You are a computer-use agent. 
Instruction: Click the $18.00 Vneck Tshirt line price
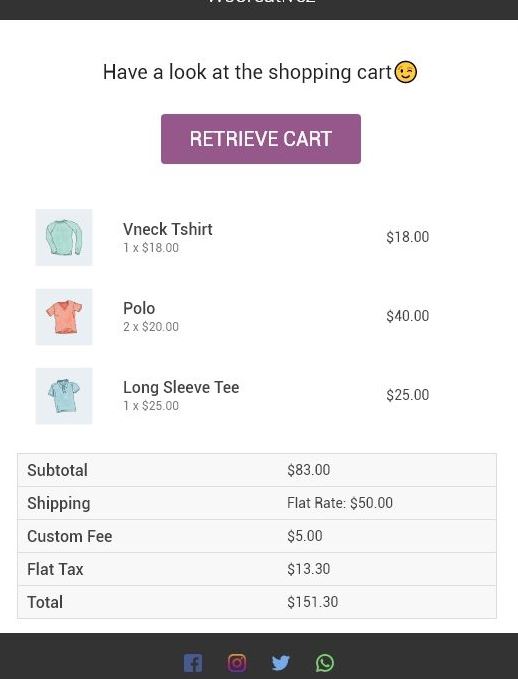408,237
